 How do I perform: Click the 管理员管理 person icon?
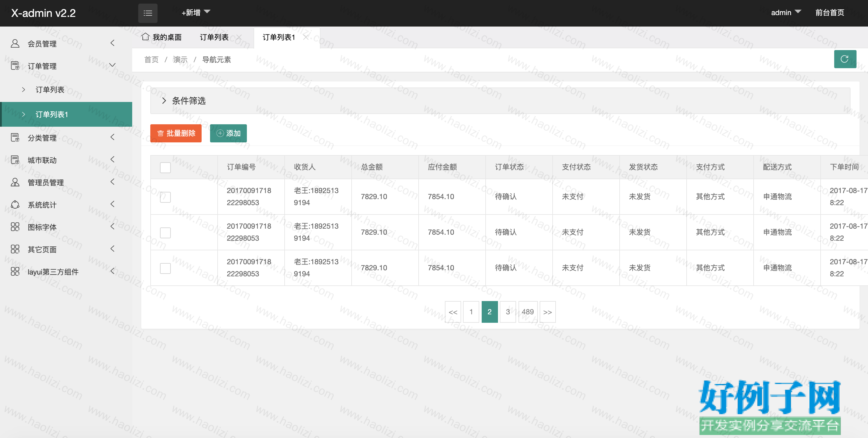[x=15, y=182]
